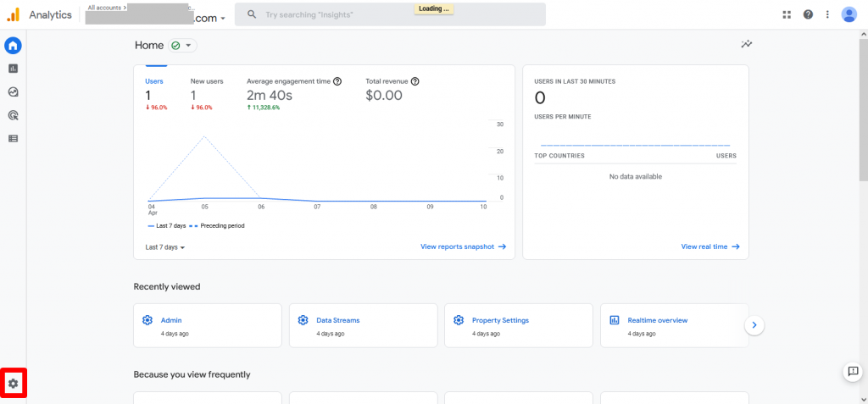868x404 pixels.
Task: Open the Admin recently viewed link
Action: tap(171, 320)
